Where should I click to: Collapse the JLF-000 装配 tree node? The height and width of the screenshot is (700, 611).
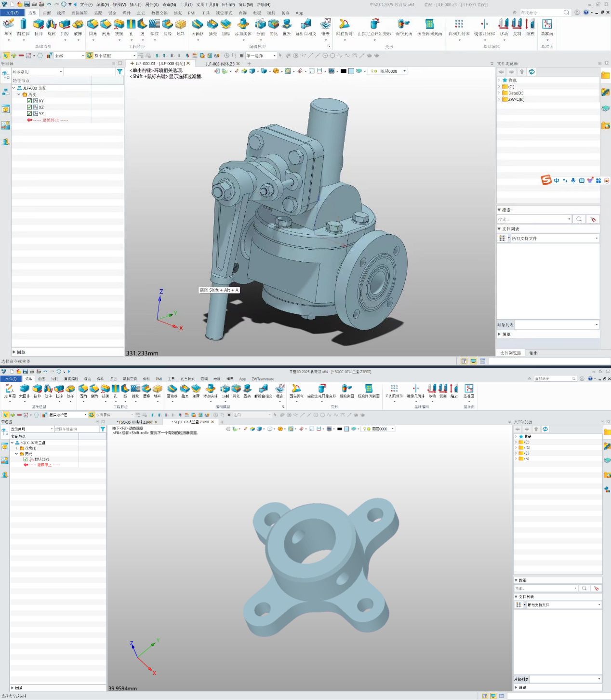click(14, 88)
